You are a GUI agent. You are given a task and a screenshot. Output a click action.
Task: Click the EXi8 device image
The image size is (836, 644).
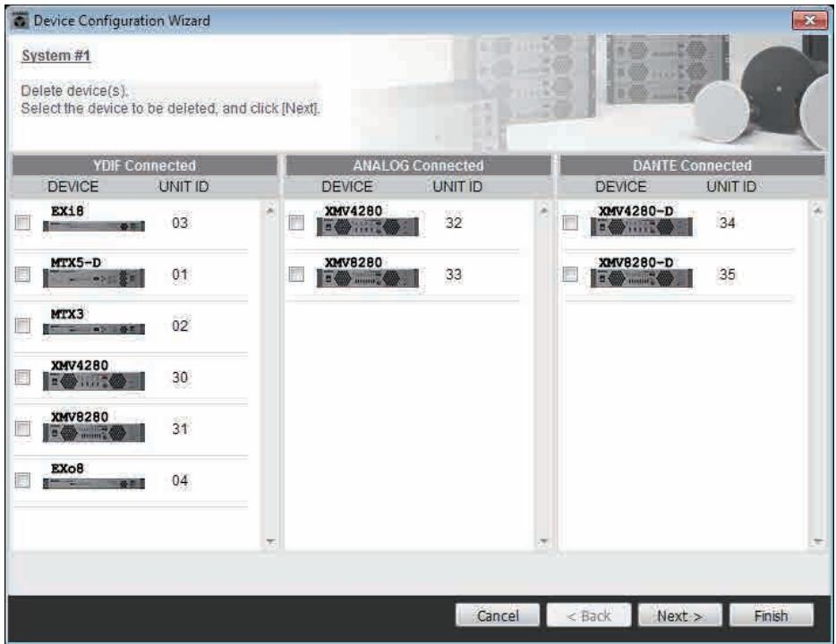pos(94,226)
